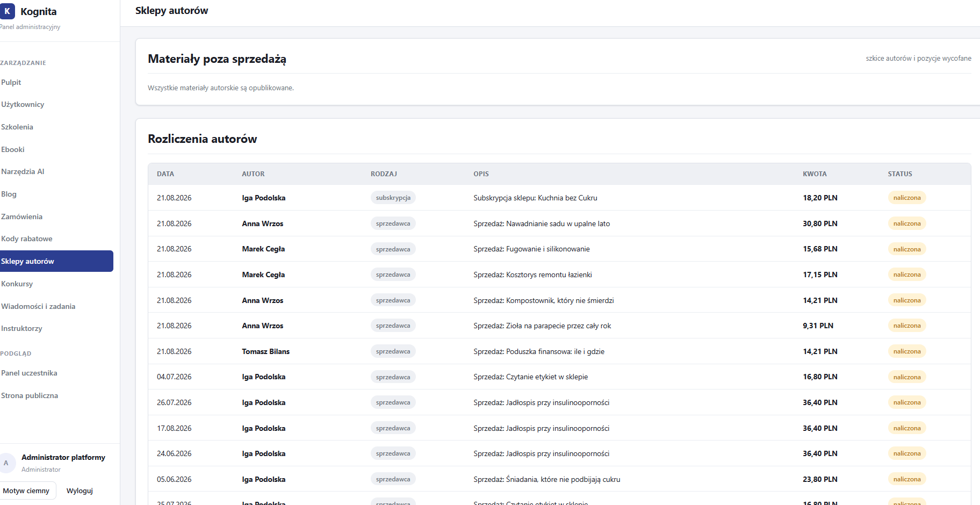Screen dimensions: 980x505
Task: Open Strona publiczna preview
Action: click(x=30, y=395)
